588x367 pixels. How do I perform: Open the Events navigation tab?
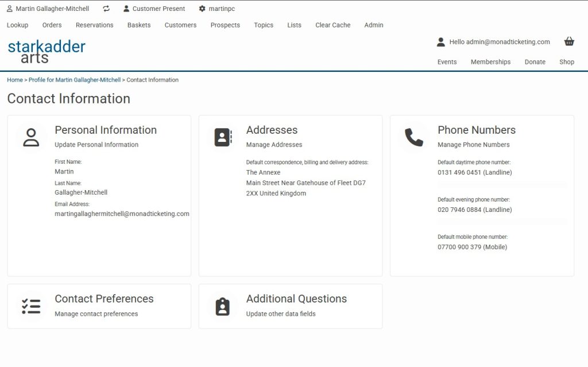tap(447, 62)
